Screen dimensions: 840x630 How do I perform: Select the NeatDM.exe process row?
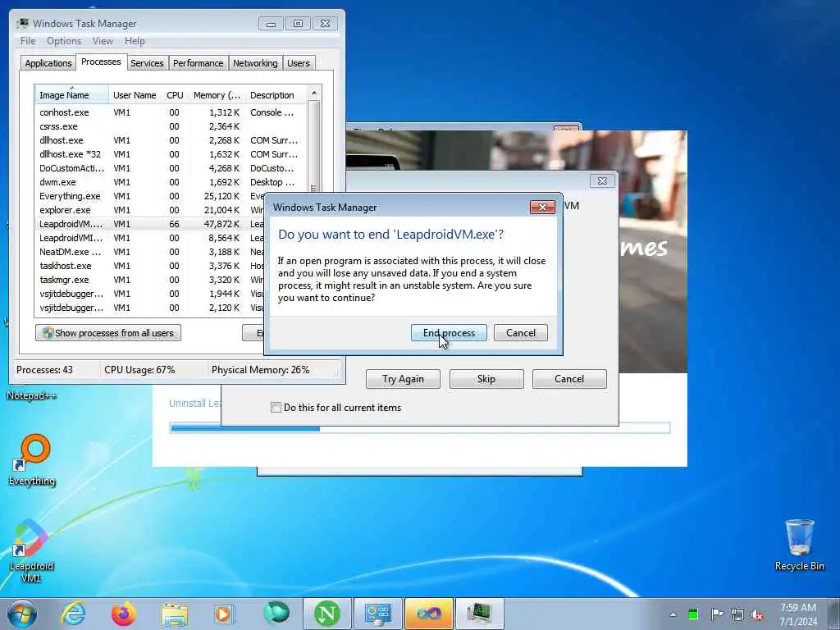click(x=150, y=252)
